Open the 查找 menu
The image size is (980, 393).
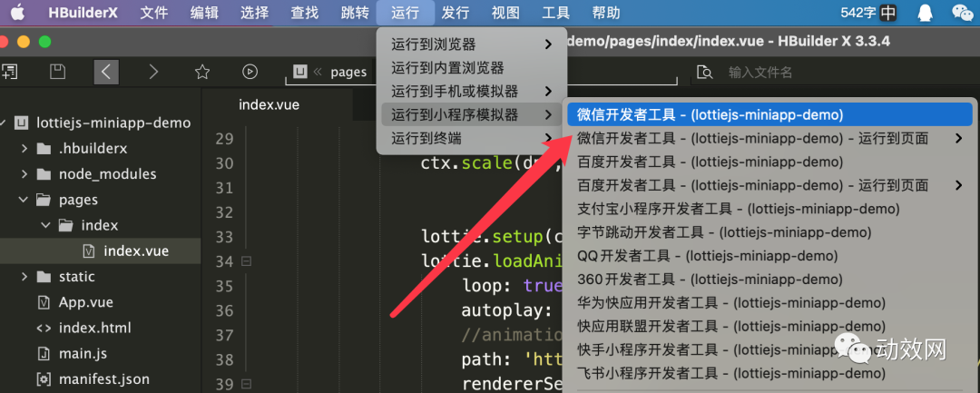[304, 13]
